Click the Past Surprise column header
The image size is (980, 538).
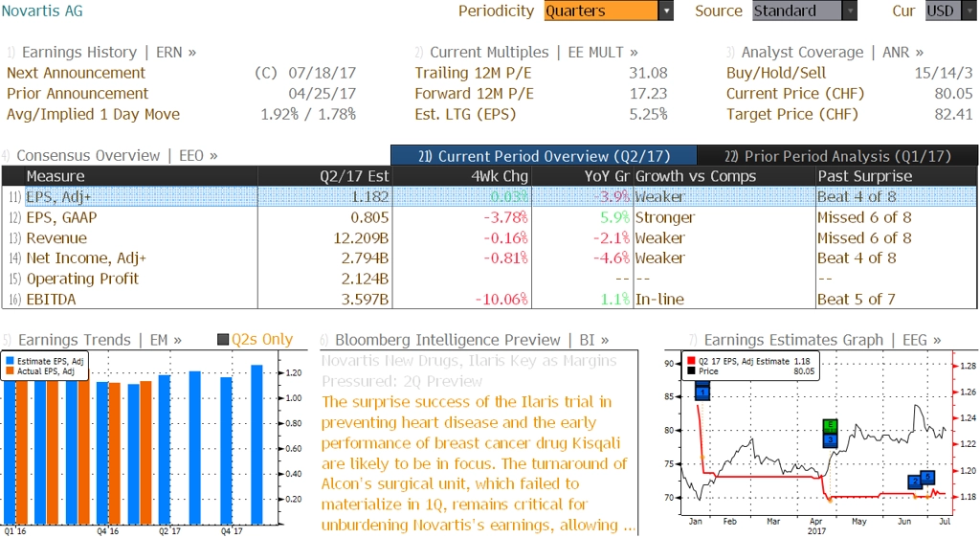[x=896, y=176]
